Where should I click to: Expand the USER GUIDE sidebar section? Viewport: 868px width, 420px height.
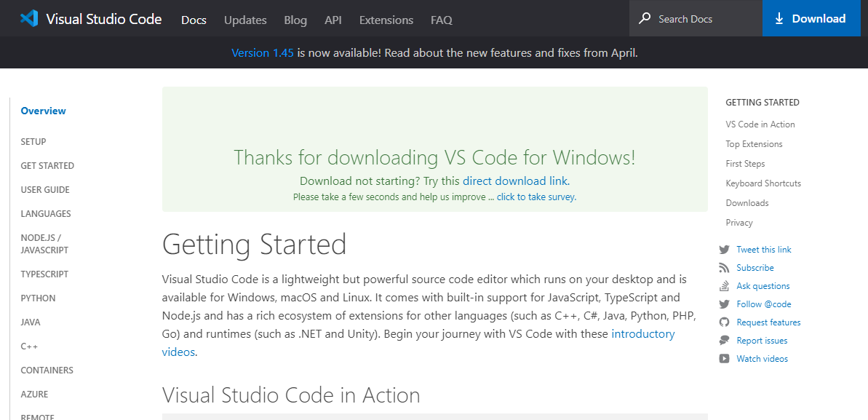point(45,190)
